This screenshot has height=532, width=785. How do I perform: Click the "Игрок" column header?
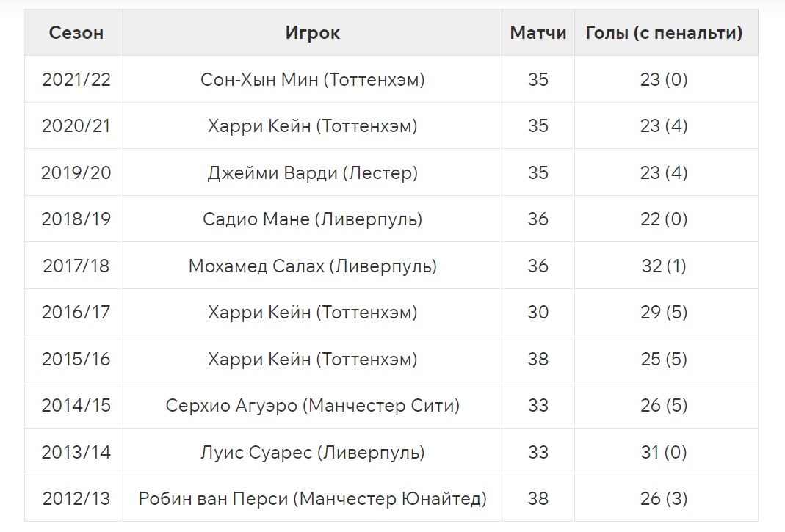point(313,33)
